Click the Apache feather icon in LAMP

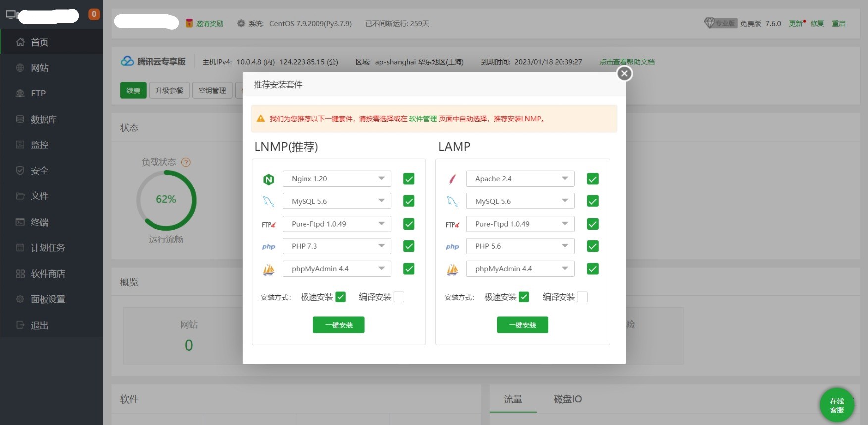pyautogui.click(x=452, y=179)
